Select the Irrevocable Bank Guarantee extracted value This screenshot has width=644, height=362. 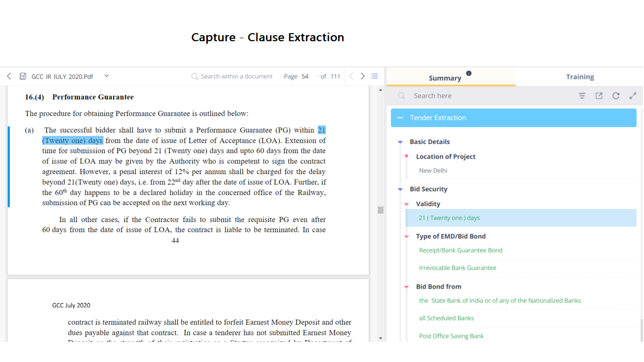pyautogui.click(x=458, y=268)
